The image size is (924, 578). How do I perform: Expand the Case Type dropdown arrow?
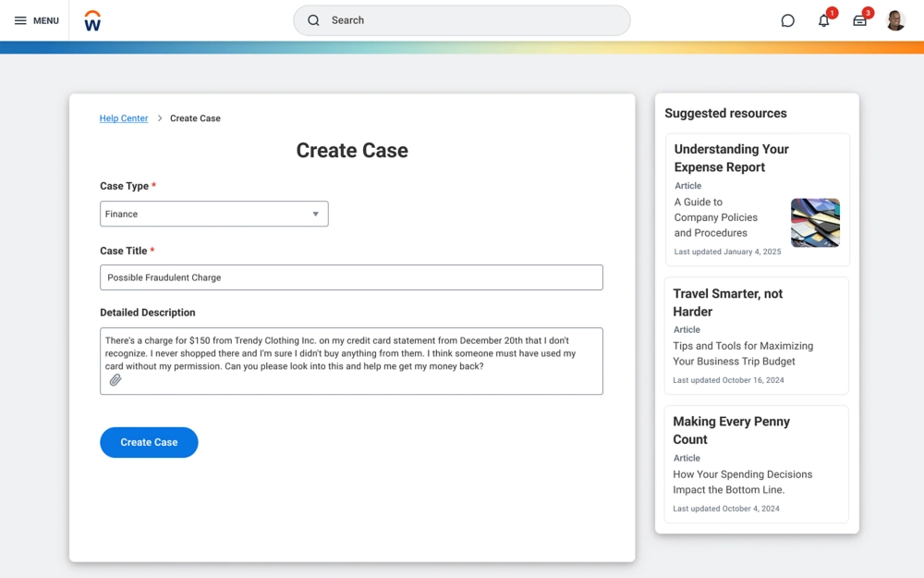pos(315,214)
